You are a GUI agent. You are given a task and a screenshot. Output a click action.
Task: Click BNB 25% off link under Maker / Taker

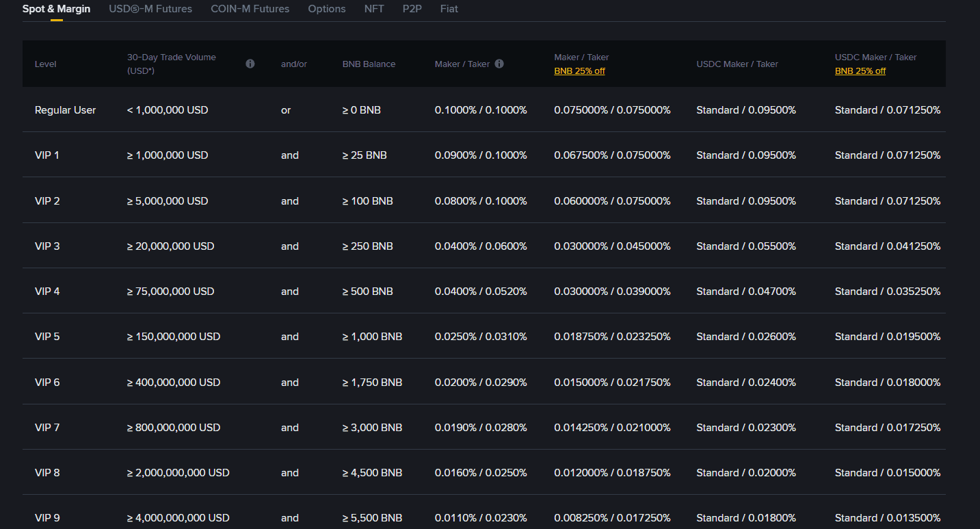tap(579, 71)
